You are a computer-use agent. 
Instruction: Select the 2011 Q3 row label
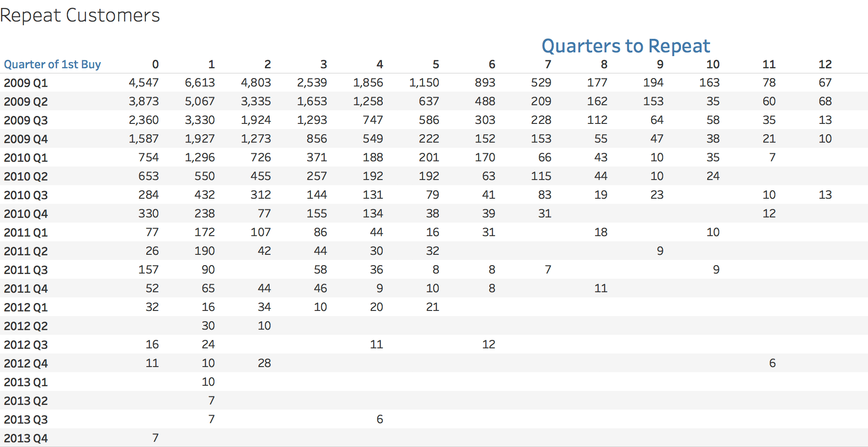(x=26, y=270)
